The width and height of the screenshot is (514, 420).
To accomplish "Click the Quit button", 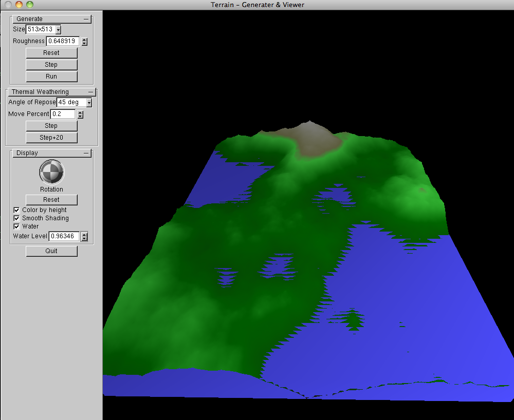I will click(51, 251).
